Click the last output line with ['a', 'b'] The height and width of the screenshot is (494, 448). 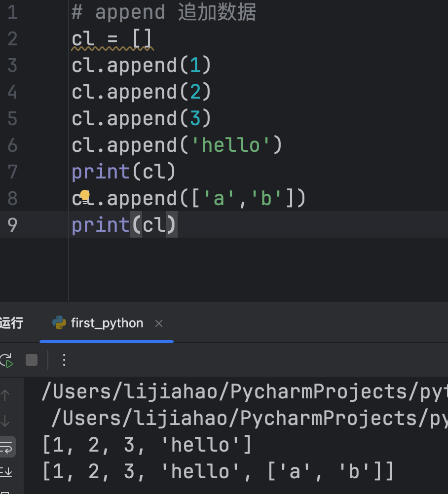click(x=218, y=472)
